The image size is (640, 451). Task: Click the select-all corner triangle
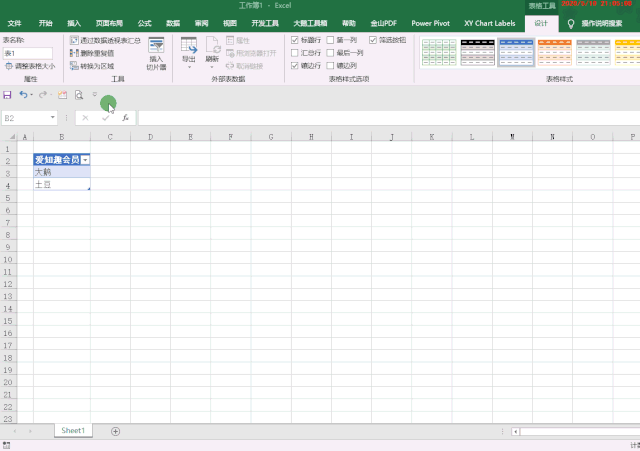[12, 137]
